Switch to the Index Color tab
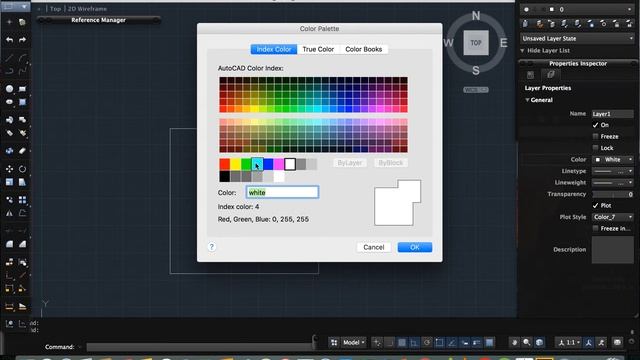 pos(274,49)
